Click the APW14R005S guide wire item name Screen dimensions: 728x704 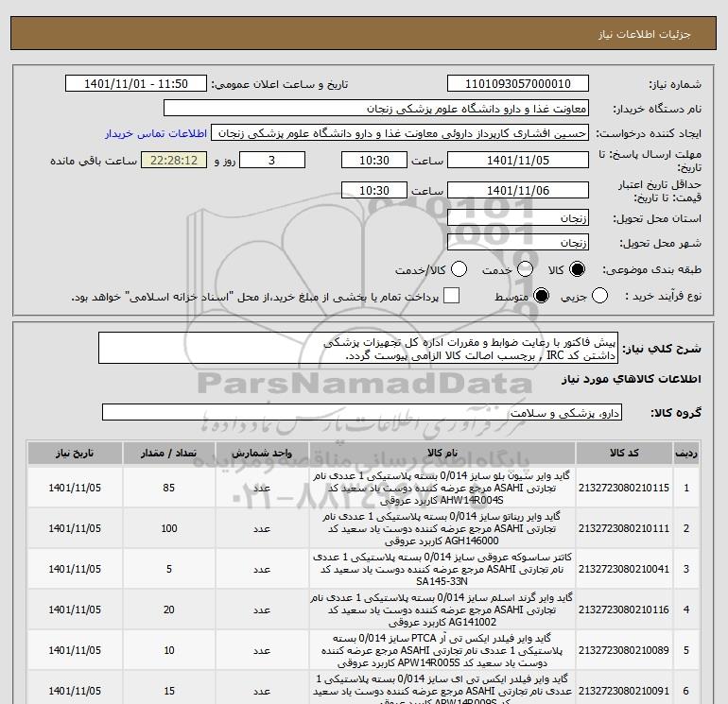click(x=442, y=650)
